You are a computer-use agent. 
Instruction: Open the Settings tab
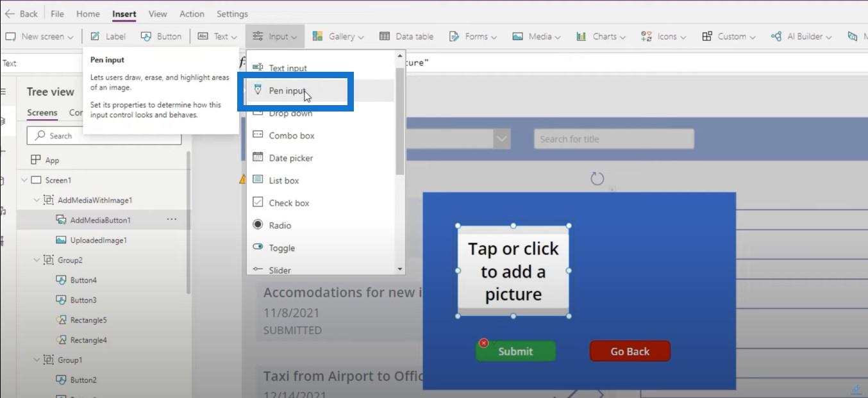coord(232,13)
